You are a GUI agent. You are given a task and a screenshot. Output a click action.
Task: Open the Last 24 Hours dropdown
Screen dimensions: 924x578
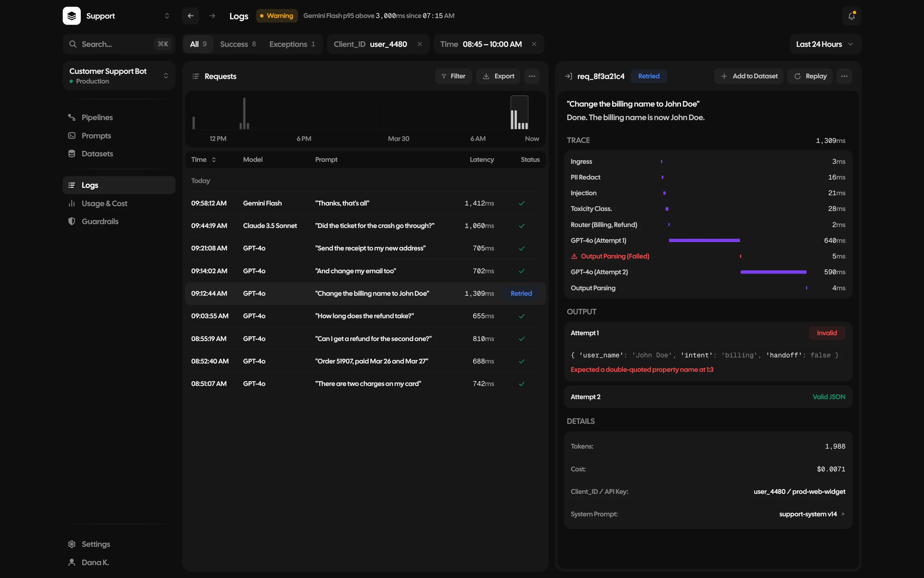[x=825, y=44]
